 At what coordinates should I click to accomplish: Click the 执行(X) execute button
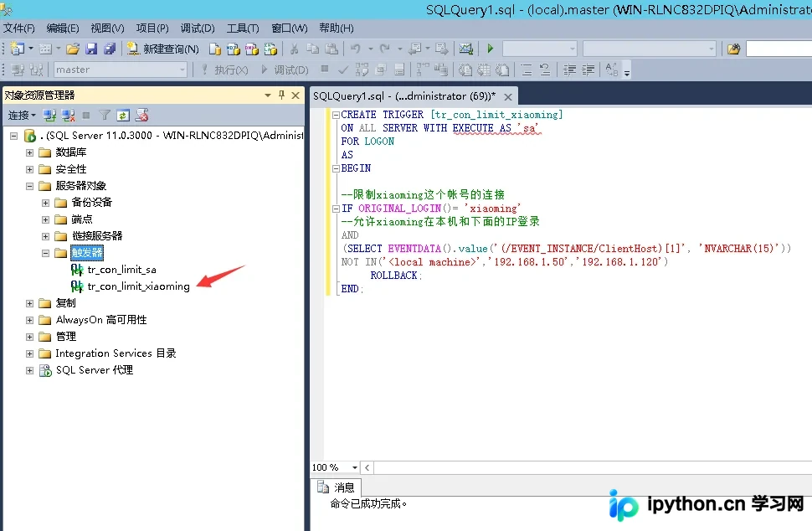224,70
